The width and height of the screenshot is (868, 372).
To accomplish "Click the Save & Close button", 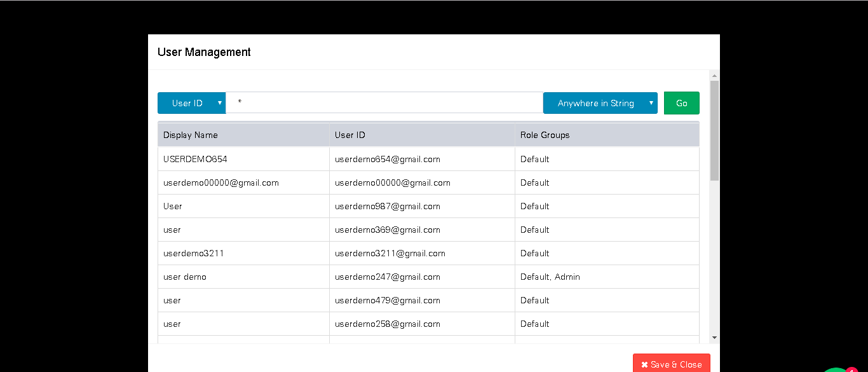I will pos(672,364).
